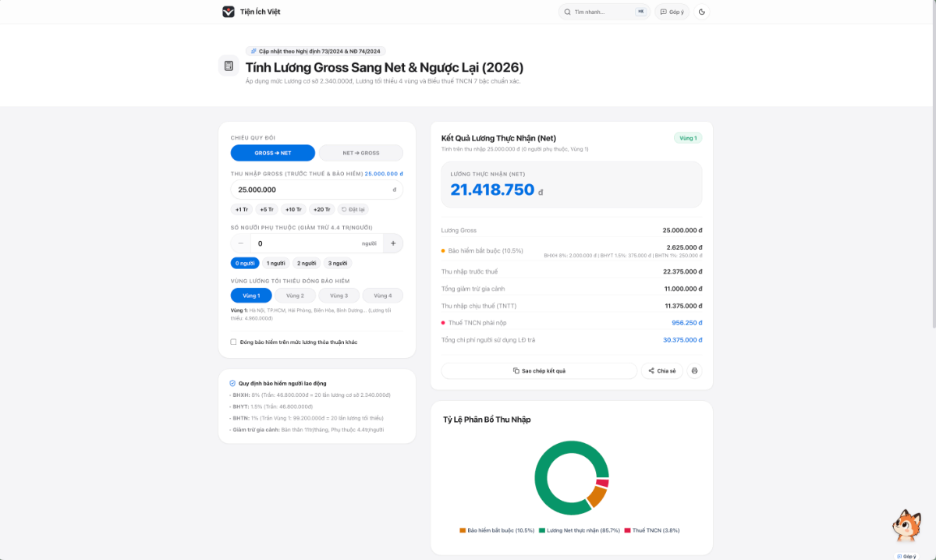
Task: Click the BHXH 8% rule line
Action: pyautogui.click(x=310, y=395)
